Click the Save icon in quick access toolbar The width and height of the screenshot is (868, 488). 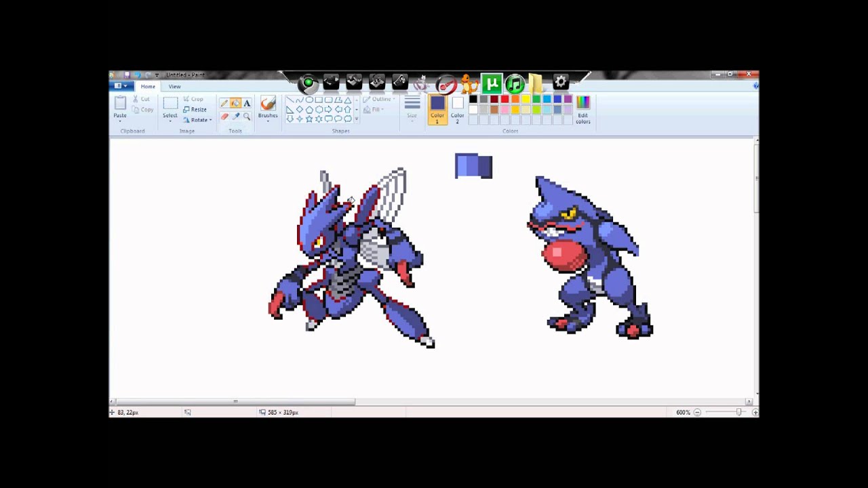click(x=127, y=75)
